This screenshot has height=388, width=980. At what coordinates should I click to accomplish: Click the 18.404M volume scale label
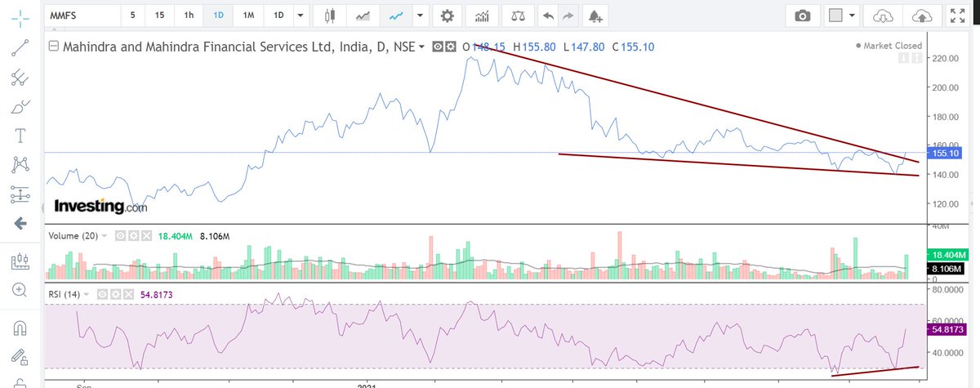coord(947,256)
